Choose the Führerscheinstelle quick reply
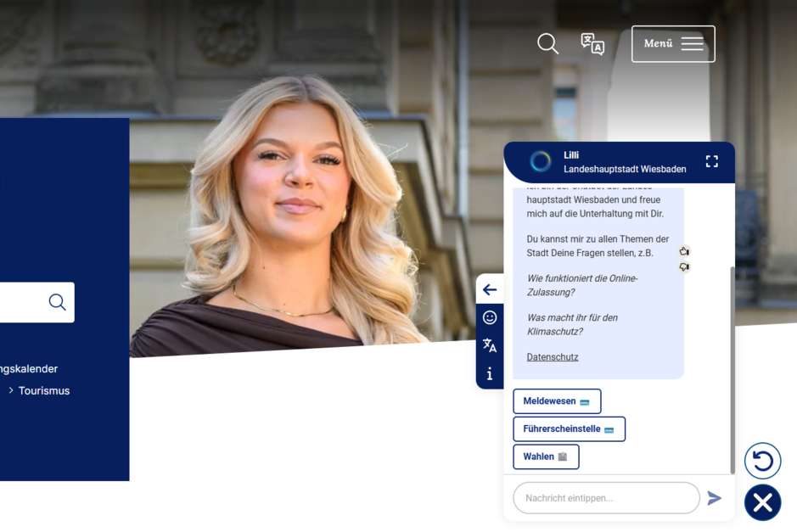The image size is (797, 532). click(x=569, y=428)
